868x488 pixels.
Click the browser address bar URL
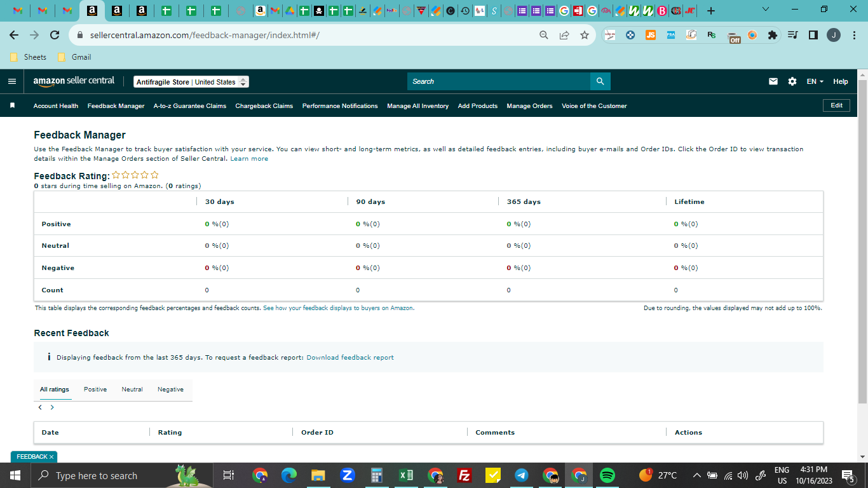(205, 35)
